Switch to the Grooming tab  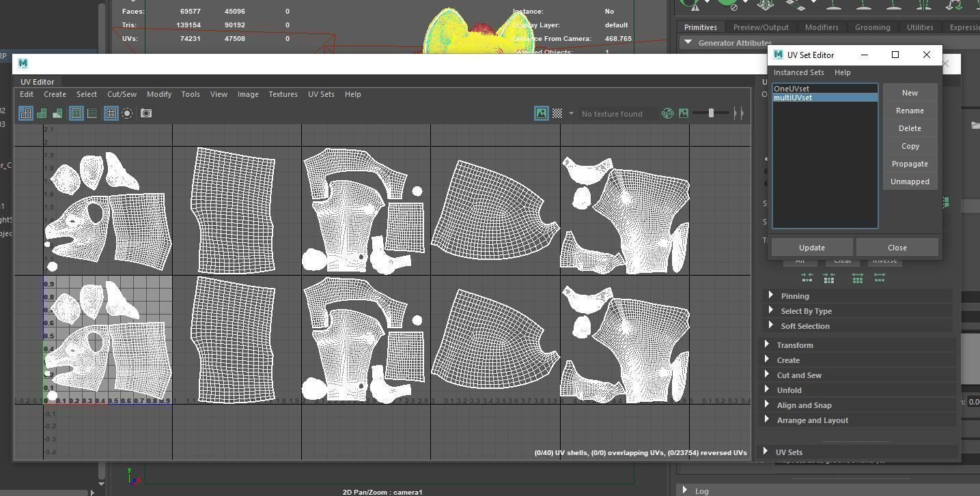coord(873,27)
